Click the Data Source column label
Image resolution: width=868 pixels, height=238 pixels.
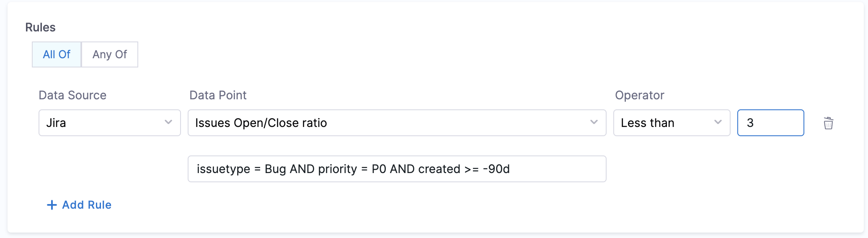(x=72, y=96)
